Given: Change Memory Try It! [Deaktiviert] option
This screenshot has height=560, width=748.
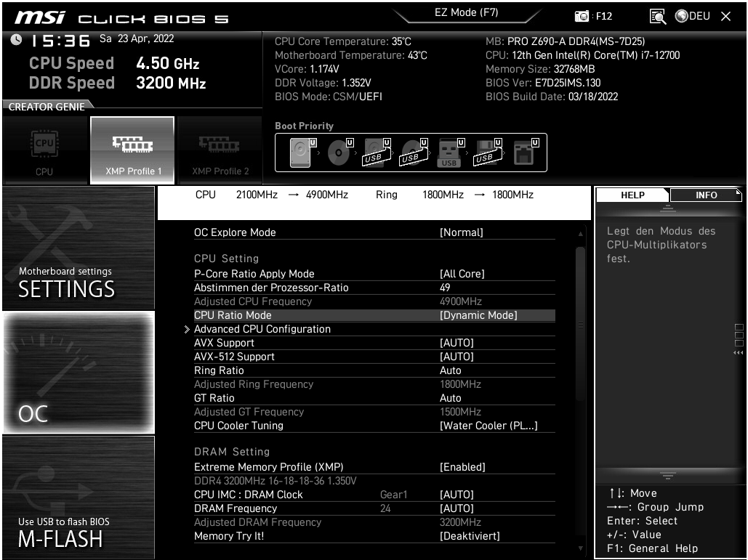Looking at the screenshot, I should [374, 537].
